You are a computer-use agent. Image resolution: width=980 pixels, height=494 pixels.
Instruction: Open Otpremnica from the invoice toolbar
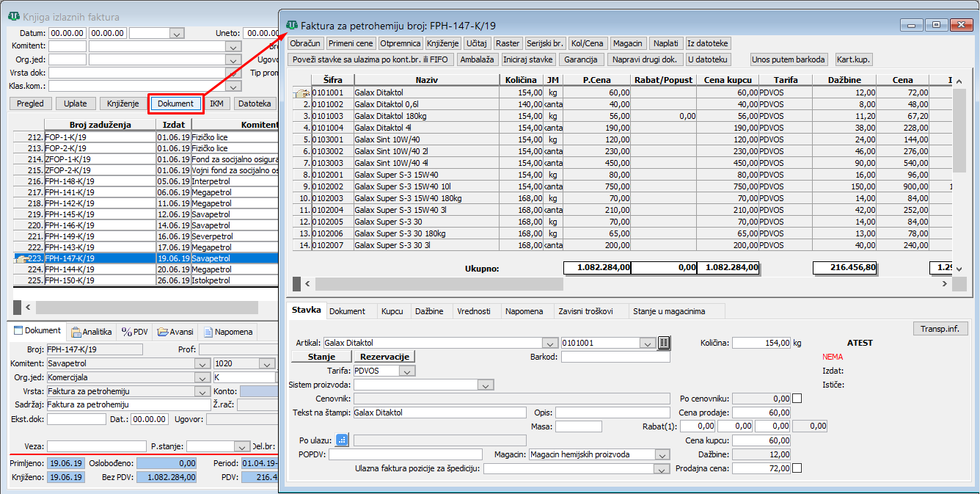tap(400, 43)
